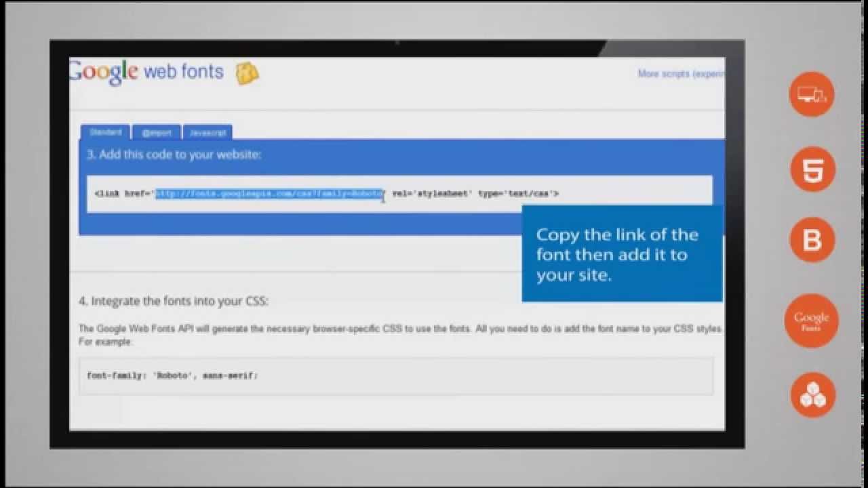This screenshot has height=488, width=868.
Task: Click the font-family 'Roboto' code line
Action: [x=172, y=375]
